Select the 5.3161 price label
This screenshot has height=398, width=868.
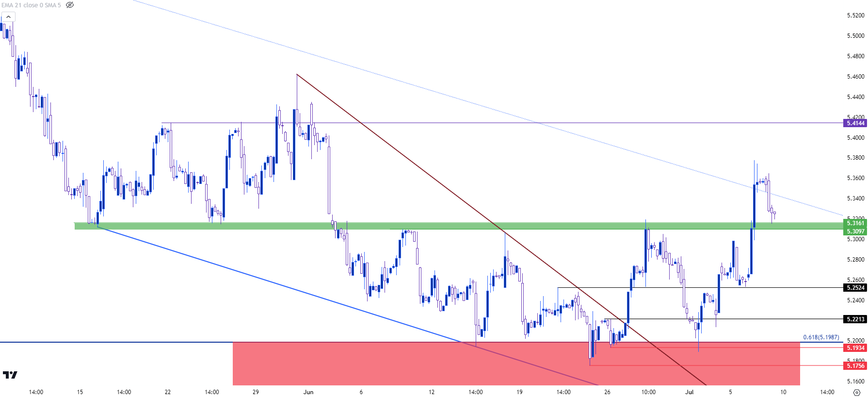coord(855,223)
